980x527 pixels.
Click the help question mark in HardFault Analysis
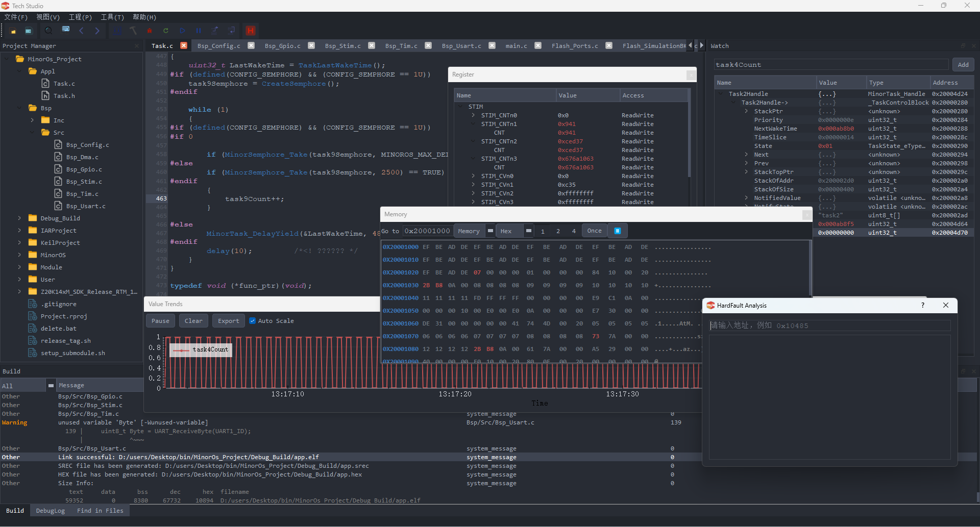pos(922,305)
